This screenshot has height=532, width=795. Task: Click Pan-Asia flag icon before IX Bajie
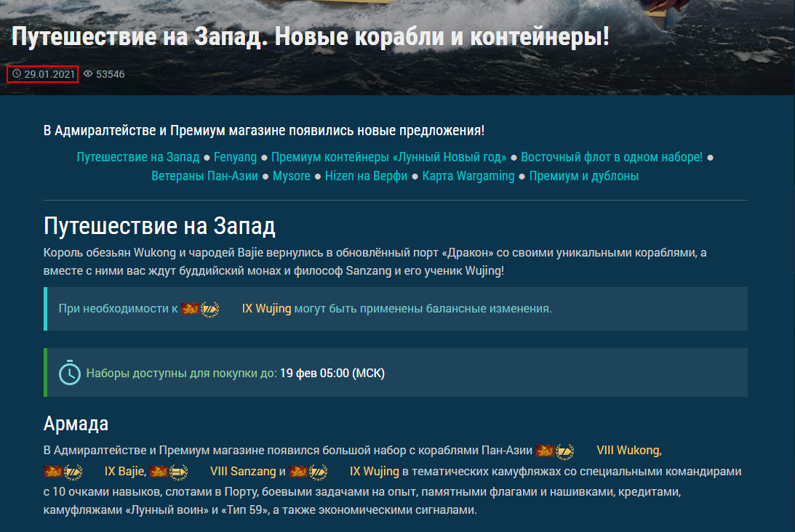tap(52, 472)
